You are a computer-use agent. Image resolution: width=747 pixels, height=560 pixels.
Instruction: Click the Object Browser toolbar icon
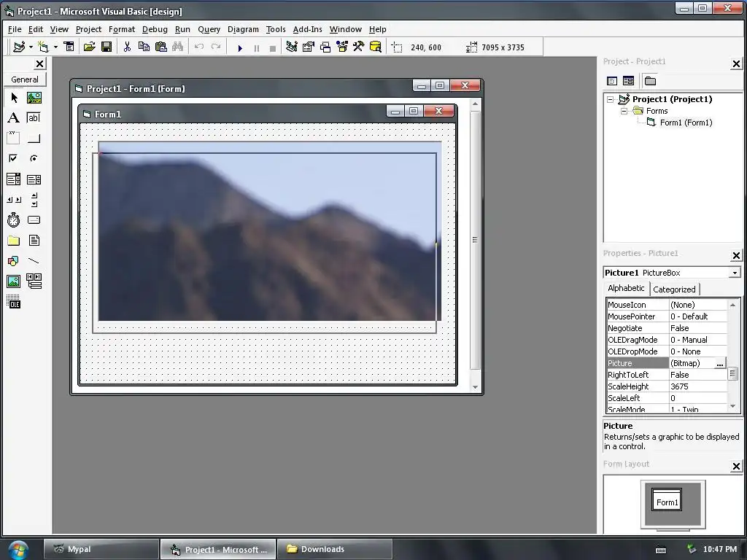pos(342,47)
